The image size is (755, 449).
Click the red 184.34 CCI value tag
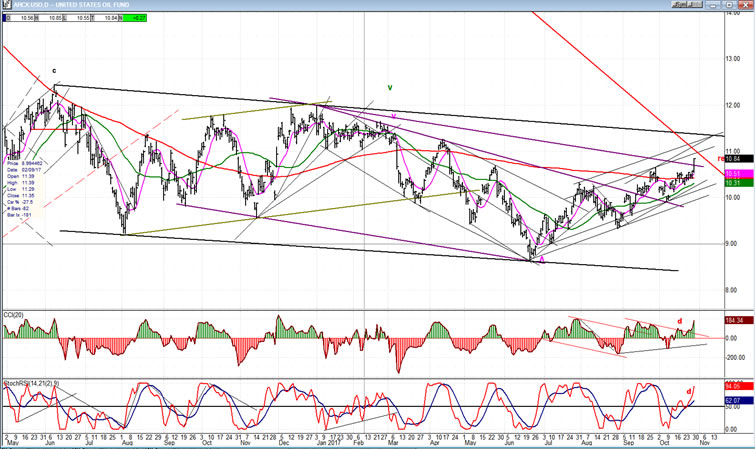(732, 319)
